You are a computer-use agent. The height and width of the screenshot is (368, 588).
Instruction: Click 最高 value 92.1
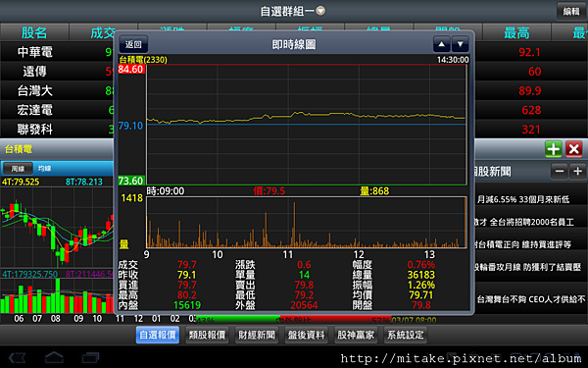pyautogui.click(x=529, y=52)
